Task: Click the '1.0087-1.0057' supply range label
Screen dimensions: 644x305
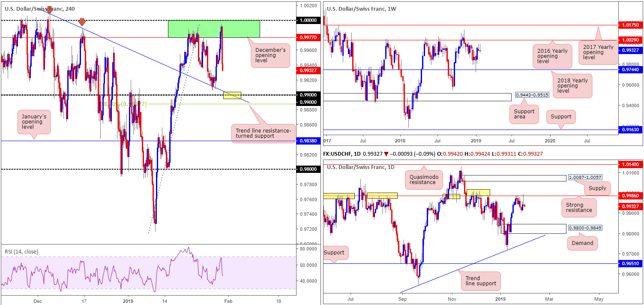Action: tap(585, 177)
